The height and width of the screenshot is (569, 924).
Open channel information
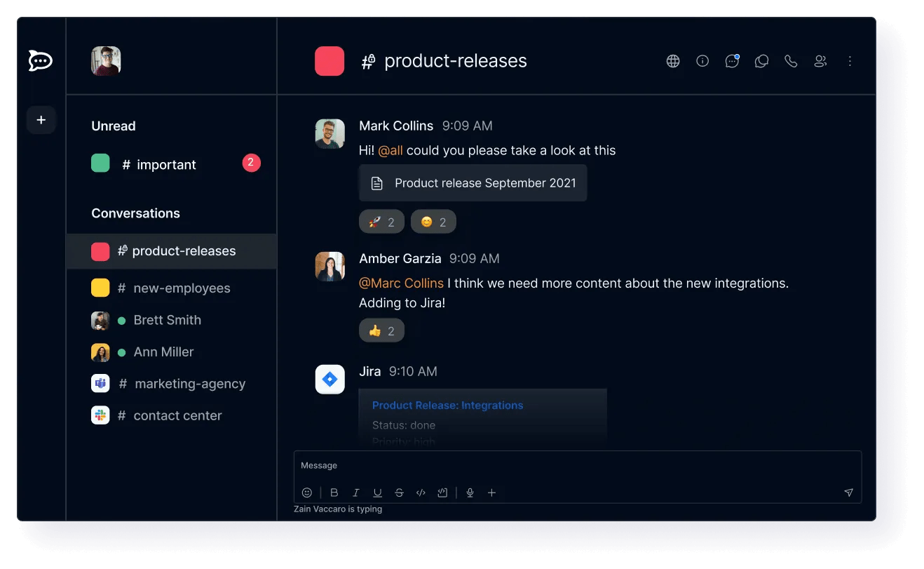click(702, 61)
